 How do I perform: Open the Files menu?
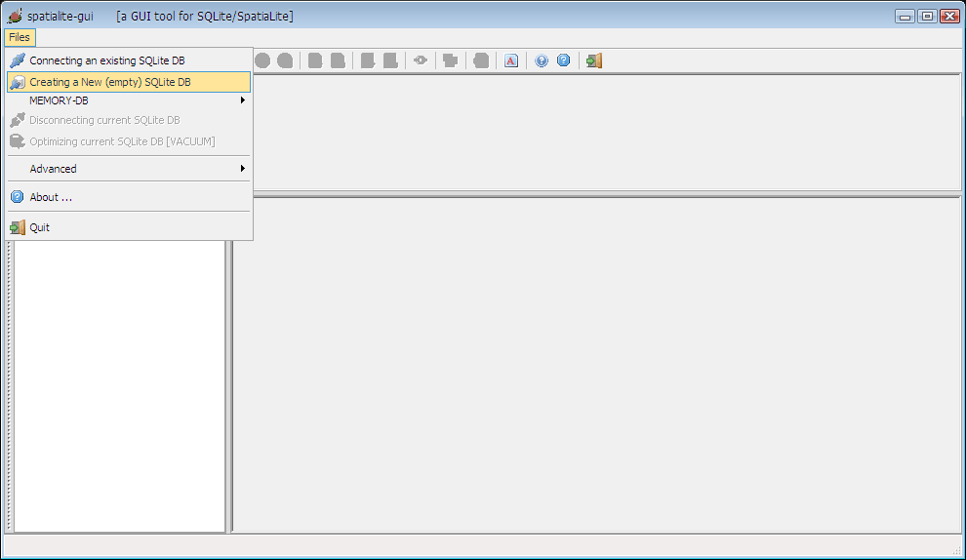coord(20,38)
